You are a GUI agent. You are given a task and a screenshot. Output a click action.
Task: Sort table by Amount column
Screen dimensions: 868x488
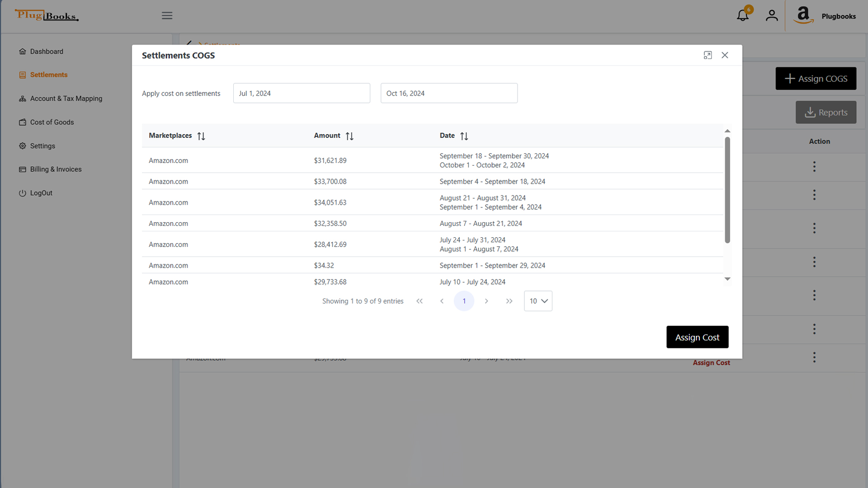tap(349, 136)
